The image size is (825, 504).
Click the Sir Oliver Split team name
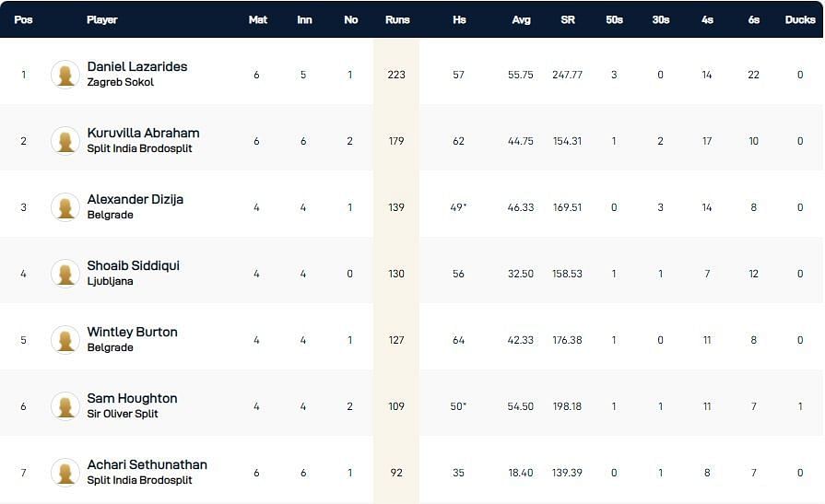click(x=123, y=414)
